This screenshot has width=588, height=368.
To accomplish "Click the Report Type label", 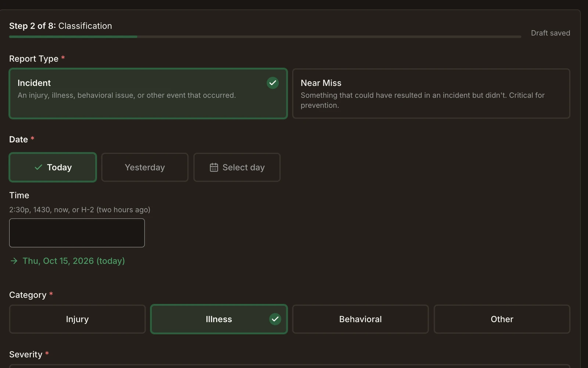I will coord(34,59).
